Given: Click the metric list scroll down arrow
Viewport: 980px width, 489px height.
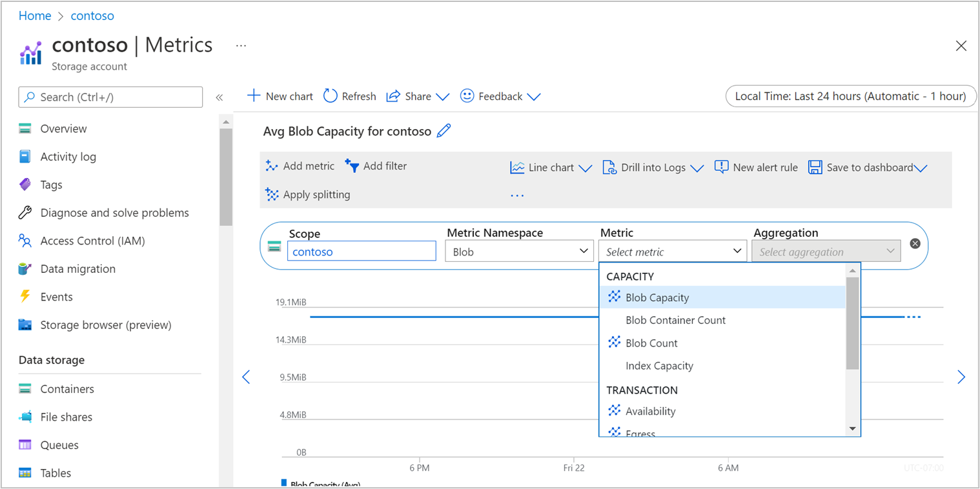Looking at the screenshot, I should click(x=852, y=428).
